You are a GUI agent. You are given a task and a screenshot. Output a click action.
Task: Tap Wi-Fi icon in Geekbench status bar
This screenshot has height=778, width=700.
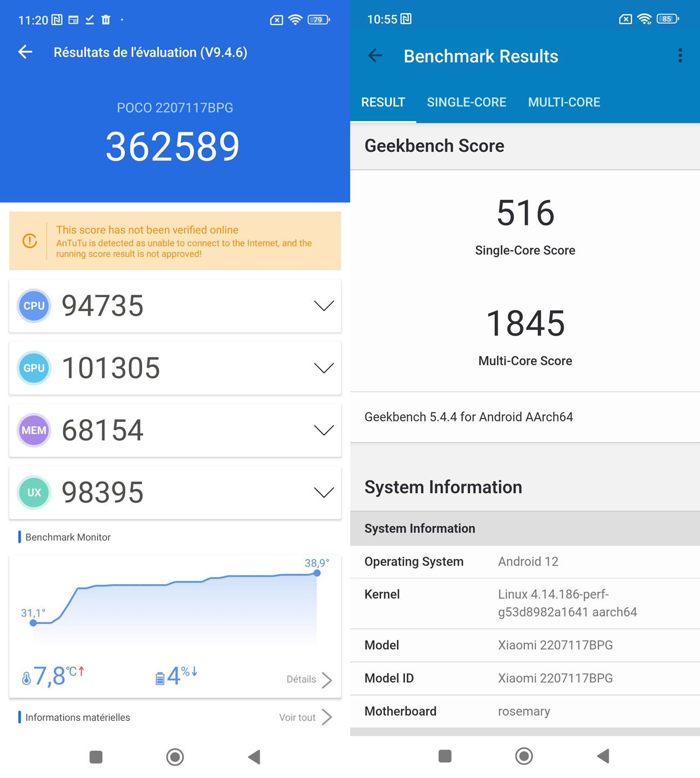point(644,19)
